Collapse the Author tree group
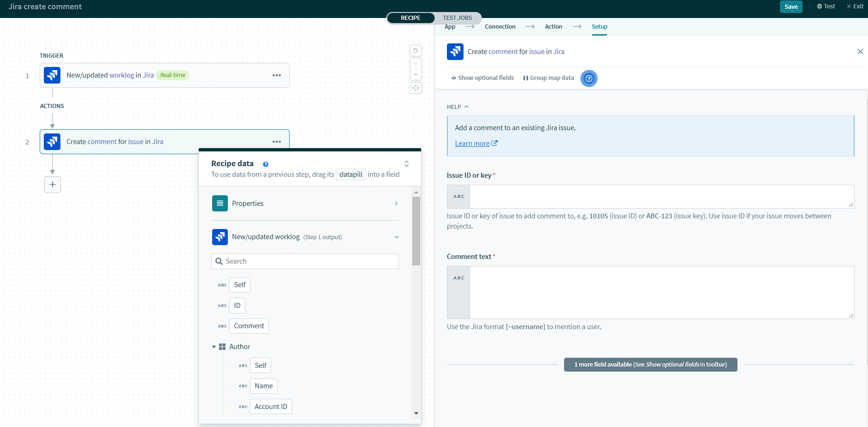Screen dimensions: 868x427 tap(214, 347)
